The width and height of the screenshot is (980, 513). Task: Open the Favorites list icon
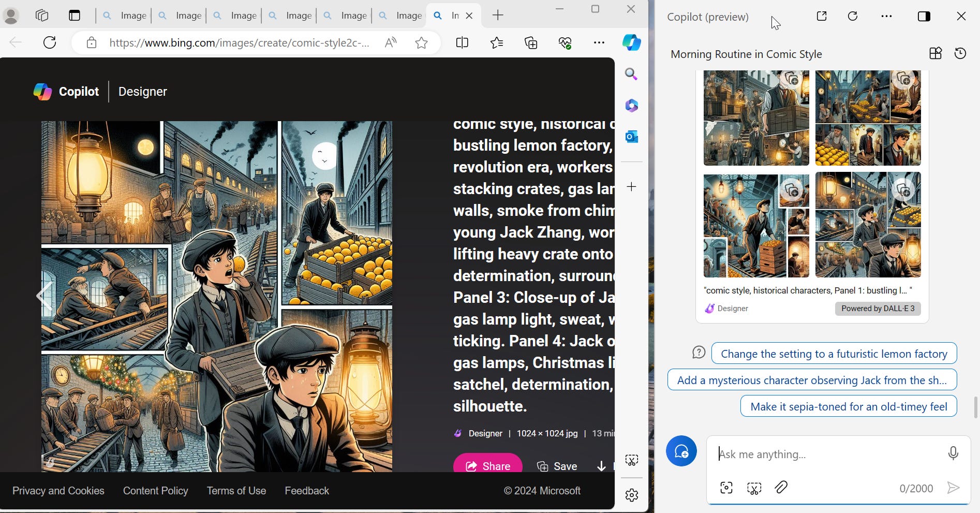click(497, 42)
